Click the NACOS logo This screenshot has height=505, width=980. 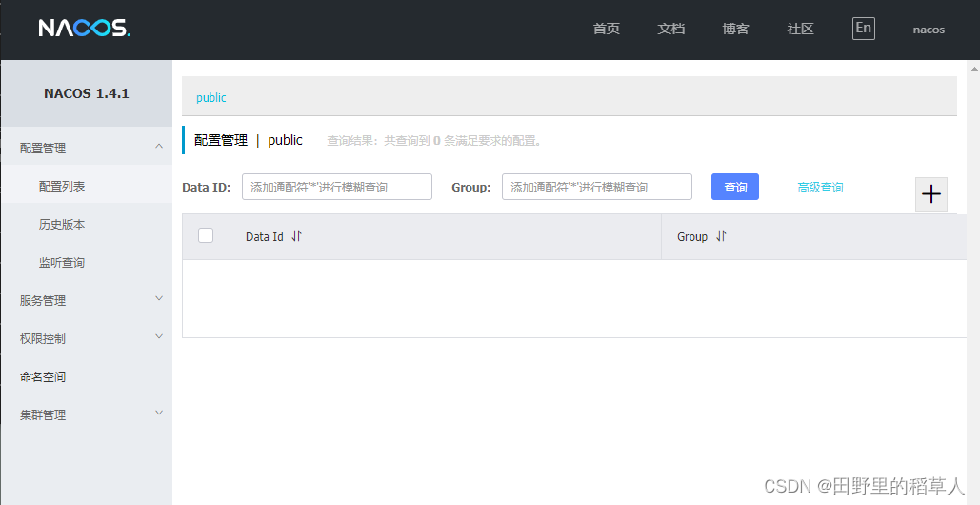(x=85, y=29)
